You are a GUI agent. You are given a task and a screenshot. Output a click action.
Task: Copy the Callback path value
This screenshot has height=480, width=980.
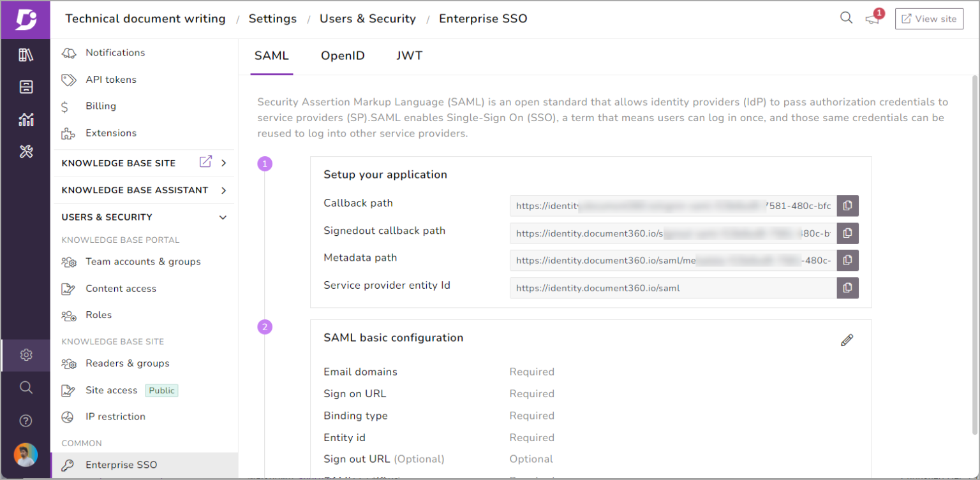(847, 205)
